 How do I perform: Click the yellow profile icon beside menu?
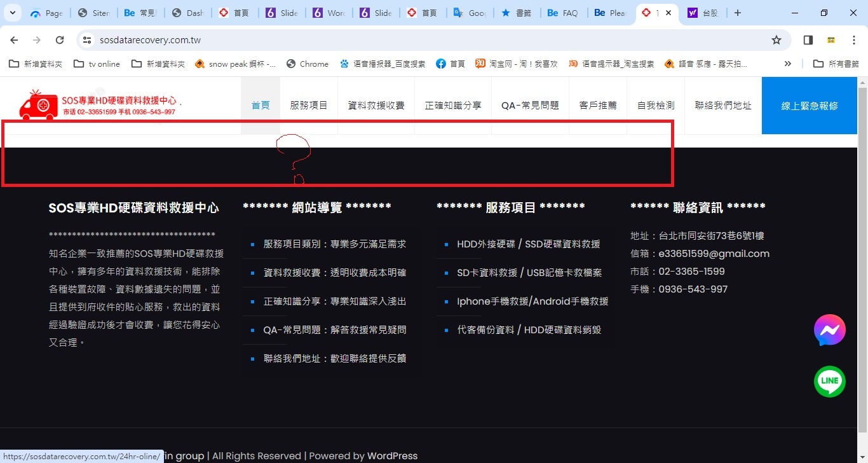831,40
